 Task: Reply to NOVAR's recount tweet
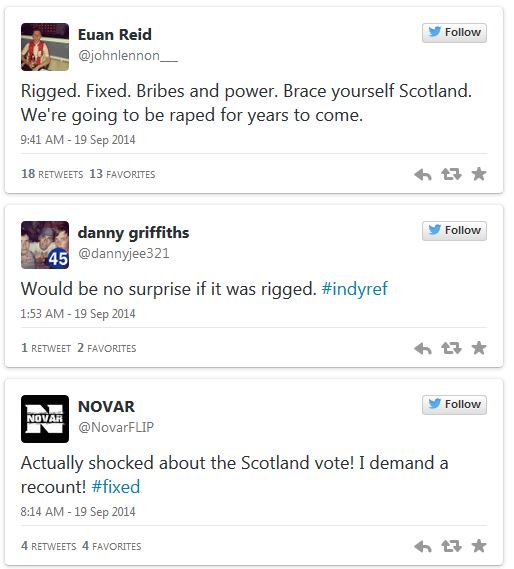(x=423, y=546)
